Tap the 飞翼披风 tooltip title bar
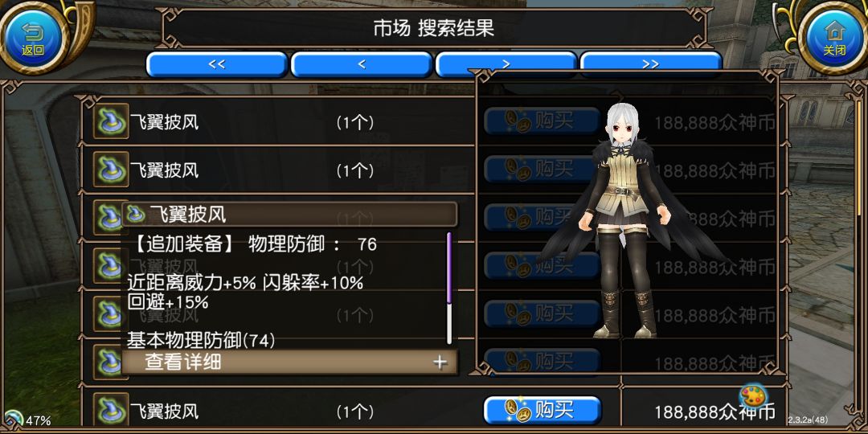Image resolution: width=868 pixels, height=434 pixels. [289, 215]
